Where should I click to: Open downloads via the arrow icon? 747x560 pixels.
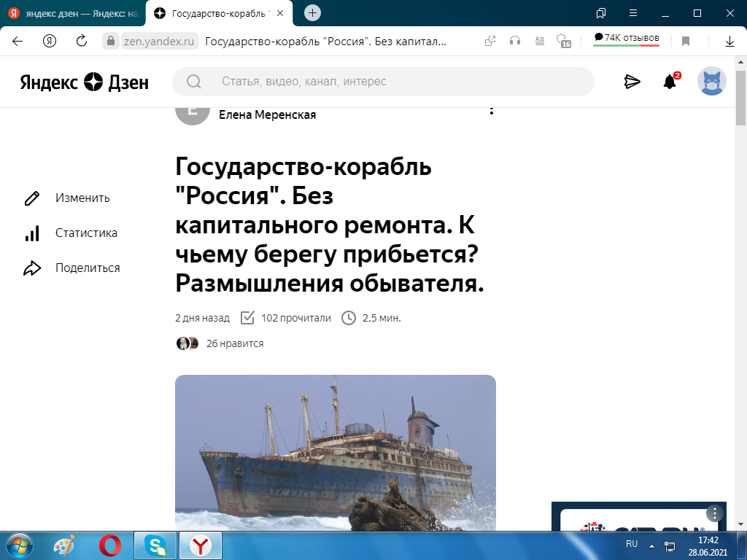730,42
